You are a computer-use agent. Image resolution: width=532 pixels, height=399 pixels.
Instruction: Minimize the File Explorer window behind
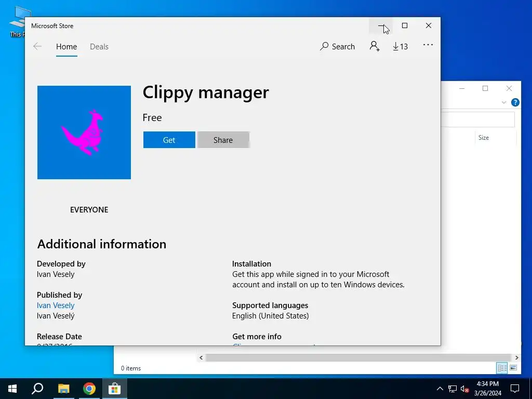point(462,88)
